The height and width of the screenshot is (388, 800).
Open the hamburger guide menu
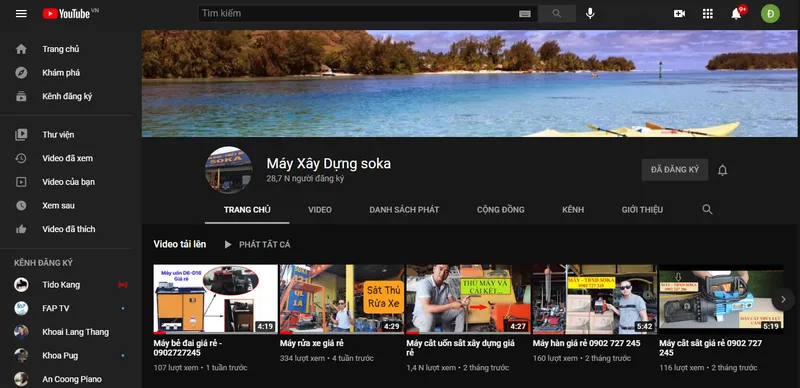click(x=21, y=14)
